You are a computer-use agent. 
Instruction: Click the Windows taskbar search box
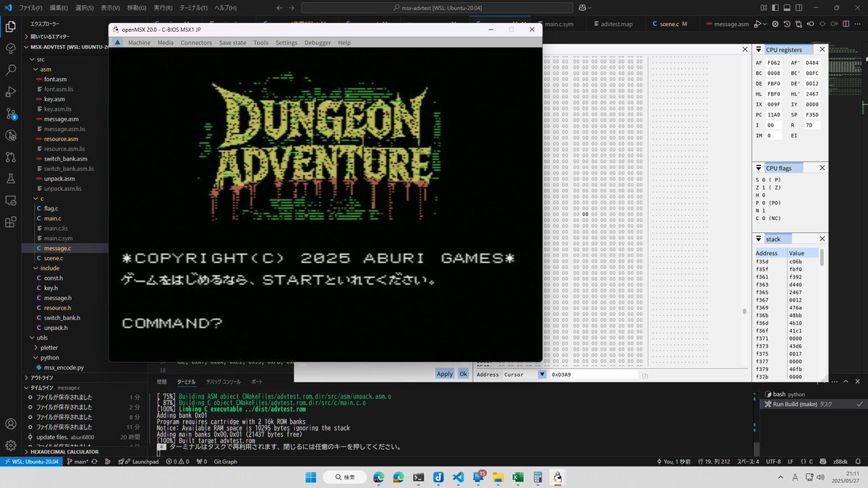(x=344, y=477)
